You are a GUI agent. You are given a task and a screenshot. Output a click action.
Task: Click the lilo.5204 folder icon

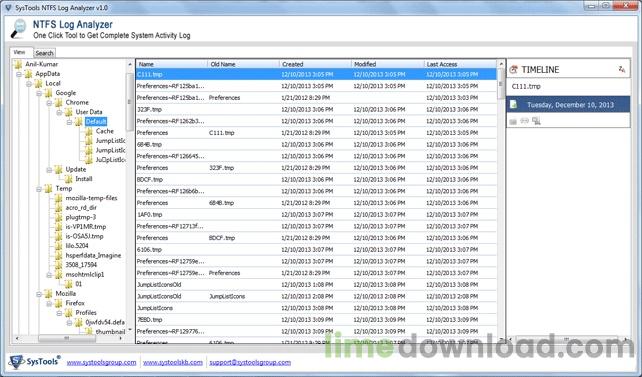point(59,246)
